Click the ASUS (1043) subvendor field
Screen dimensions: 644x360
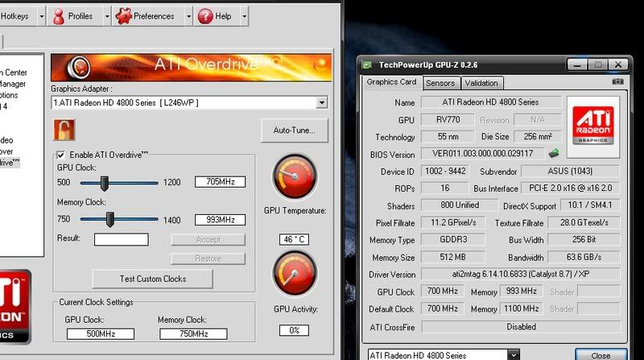(x=570, y=171)
